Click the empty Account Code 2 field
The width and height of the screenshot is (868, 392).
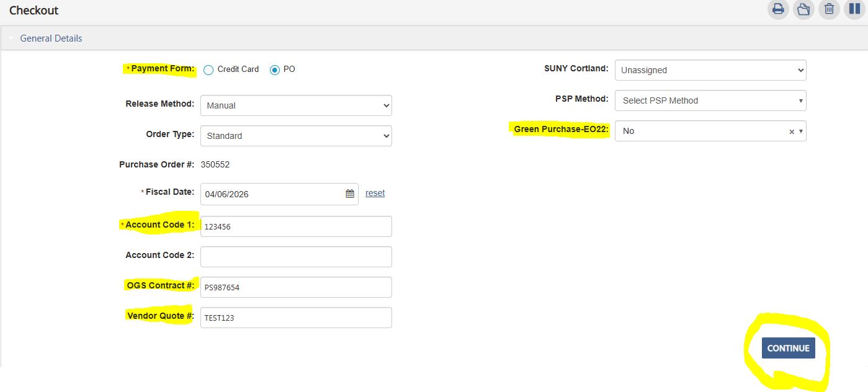pyautogui.click(x=296, y=256)
